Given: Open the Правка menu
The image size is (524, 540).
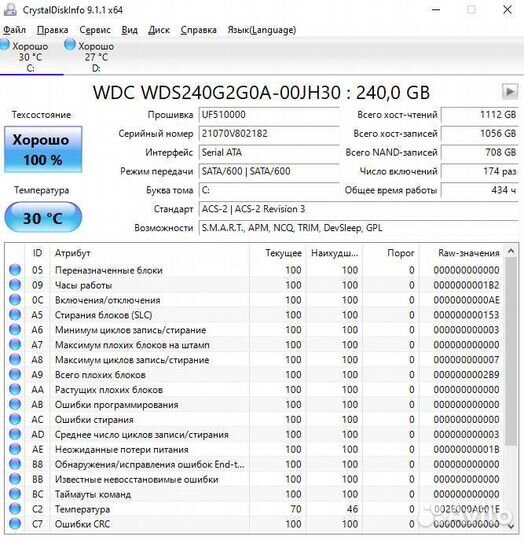Looking at the screenshot, I should [52, 30].
